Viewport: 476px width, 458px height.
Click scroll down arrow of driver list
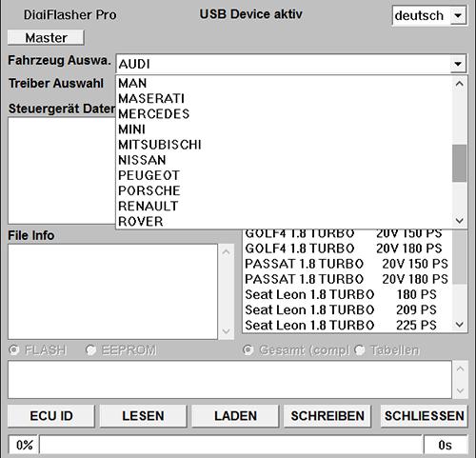[459, 325]
